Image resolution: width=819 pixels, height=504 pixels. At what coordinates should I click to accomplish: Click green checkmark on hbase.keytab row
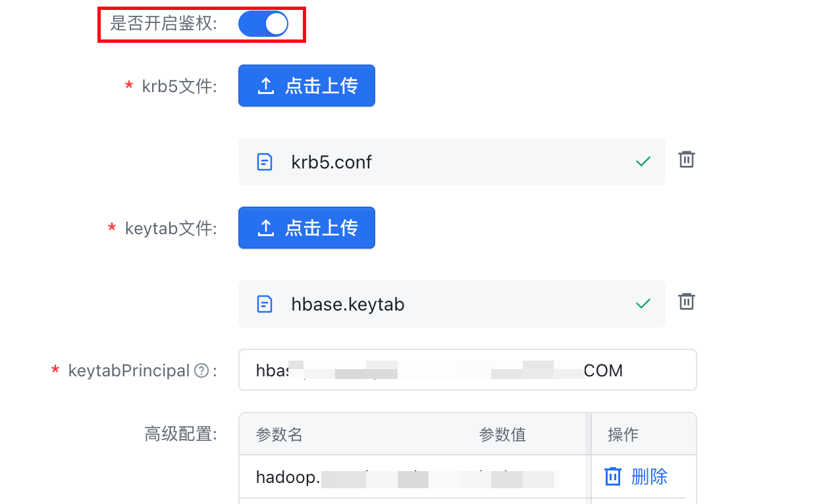(x=643, y=303)
